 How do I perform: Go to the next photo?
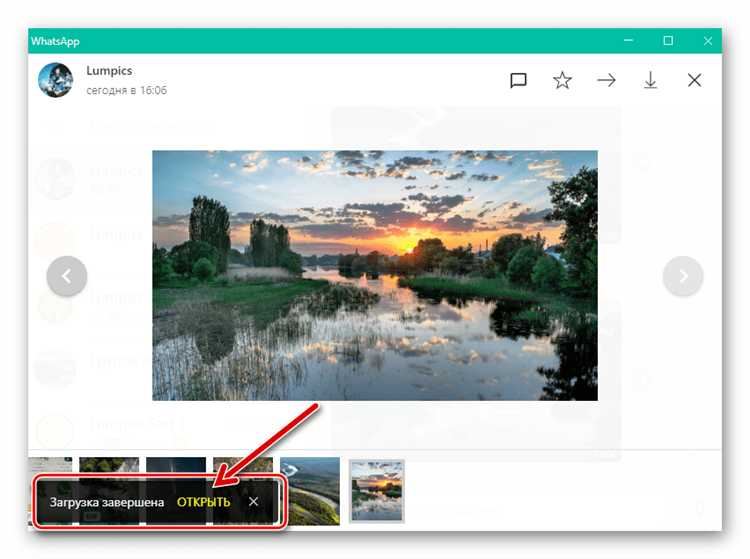point(683,276)
